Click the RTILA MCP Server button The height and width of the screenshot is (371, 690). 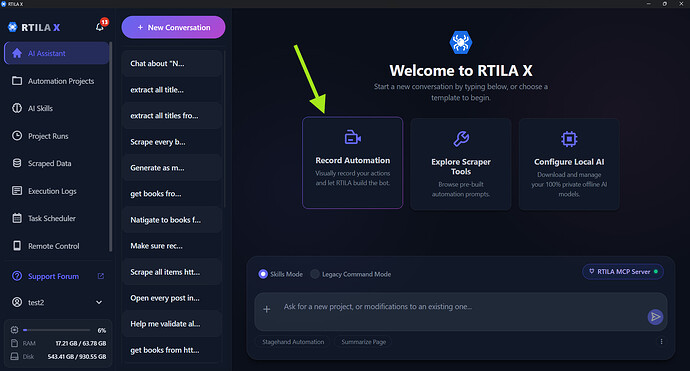(623, 272)
